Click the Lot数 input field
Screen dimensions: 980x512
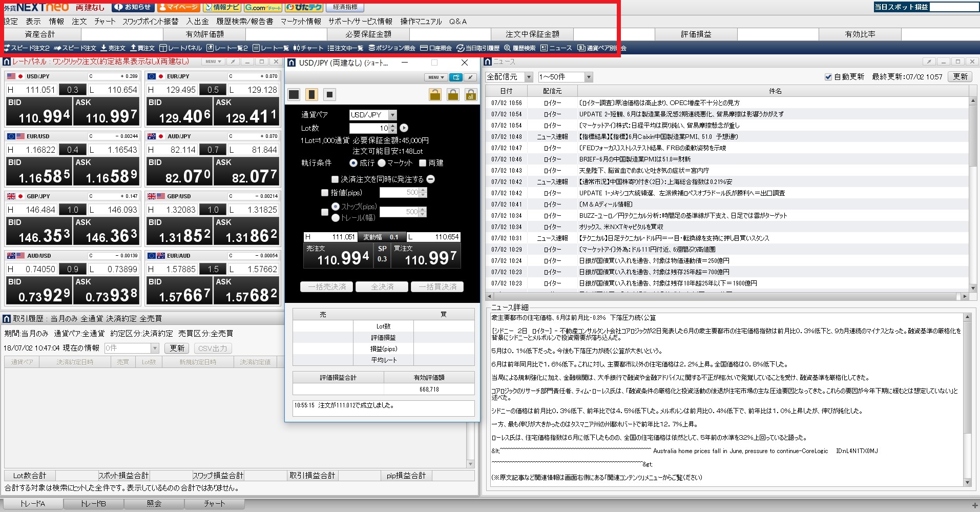[369, 128]
